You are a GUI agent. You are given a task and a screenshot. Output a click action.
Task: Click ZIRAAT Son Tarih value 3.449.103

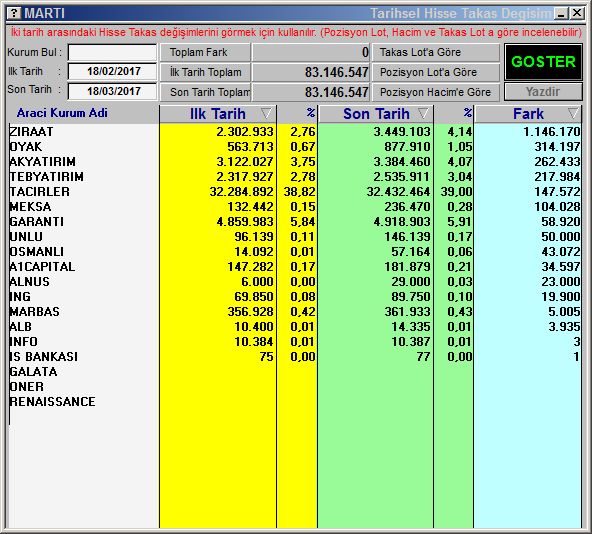(402, 131)
